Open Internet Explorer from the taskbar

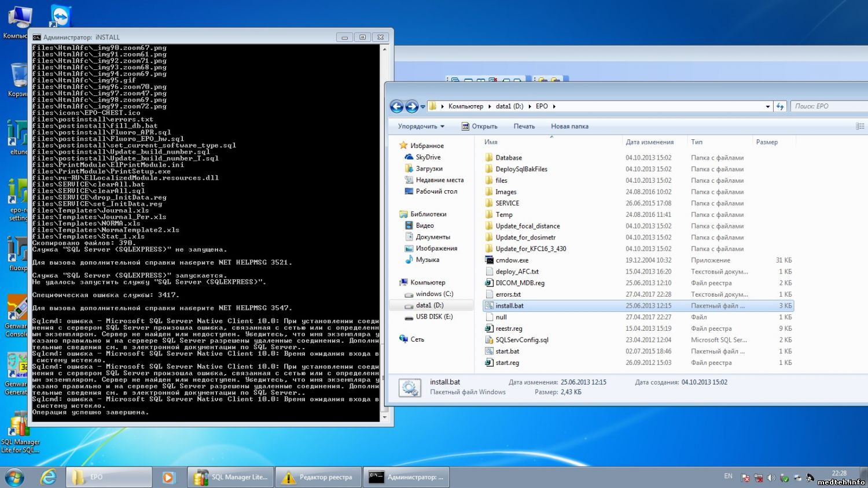(48, 477)
